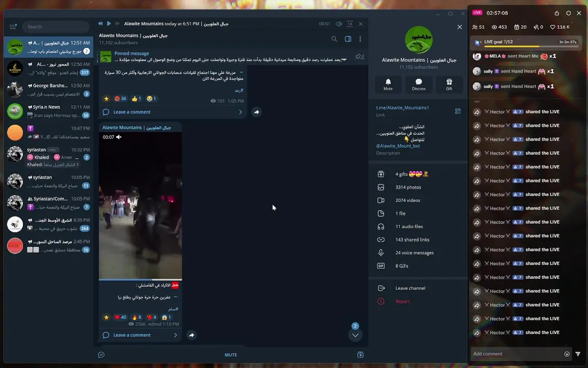Open 11 audio files list
Image resolution: width=588 pixels, height=368 pixels.
(x=418, y=227)
